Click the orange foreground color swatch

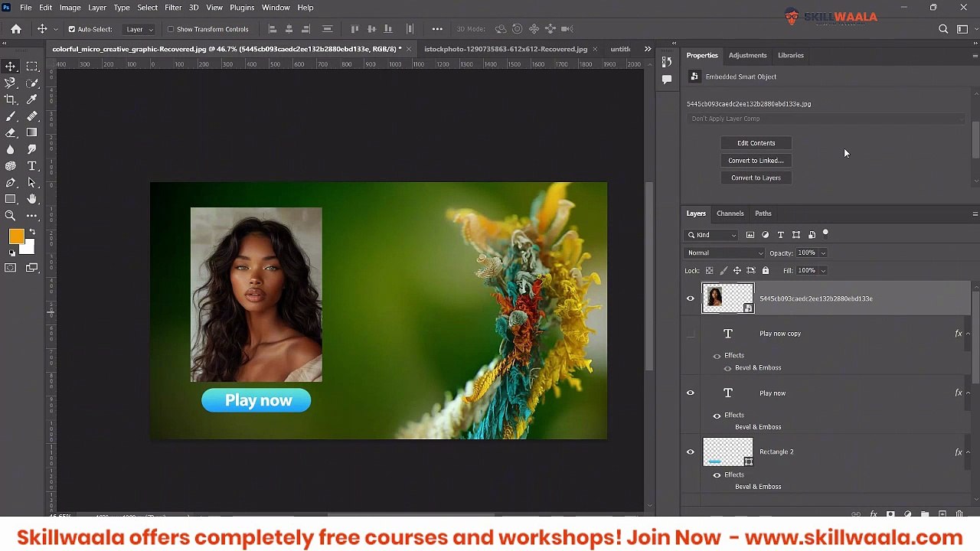point(16,237)
